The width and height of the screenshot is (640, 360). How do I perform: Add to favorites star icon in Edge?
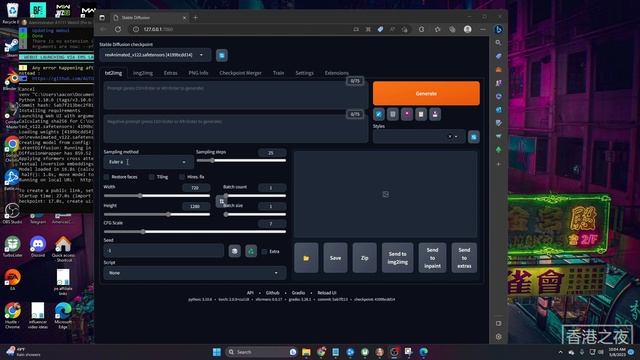(438, 29)
